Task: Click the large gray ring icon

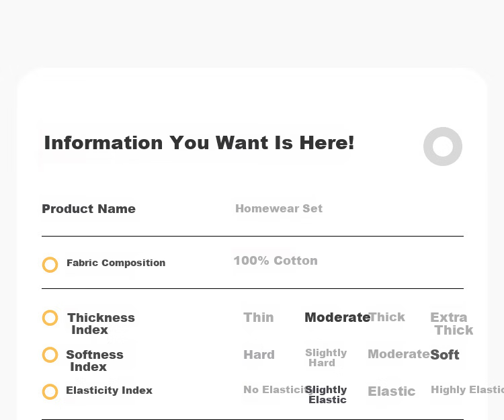Action: click(443, 146)
